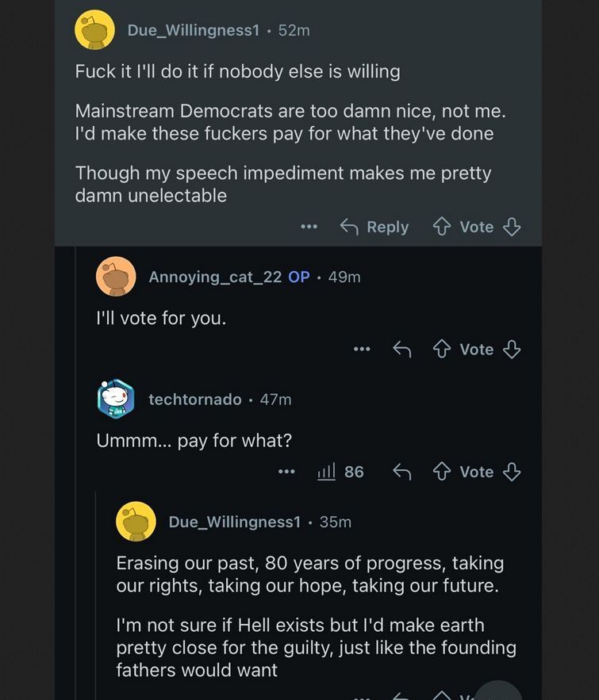Tap techtornado's avatar image
Image resolution: width=599 pixels, height=700 pixels.
[x=116, y=399]
